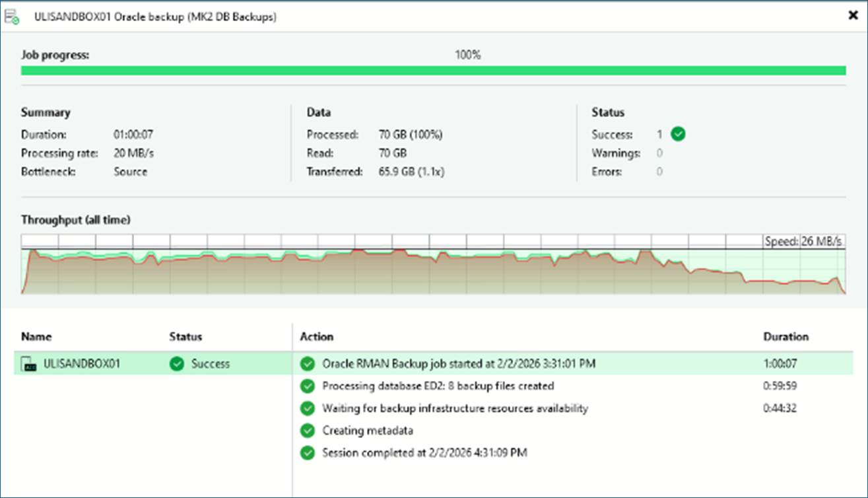Click the Throughput graph area
This screenshot has width=868, height=498.
(433, 264)
